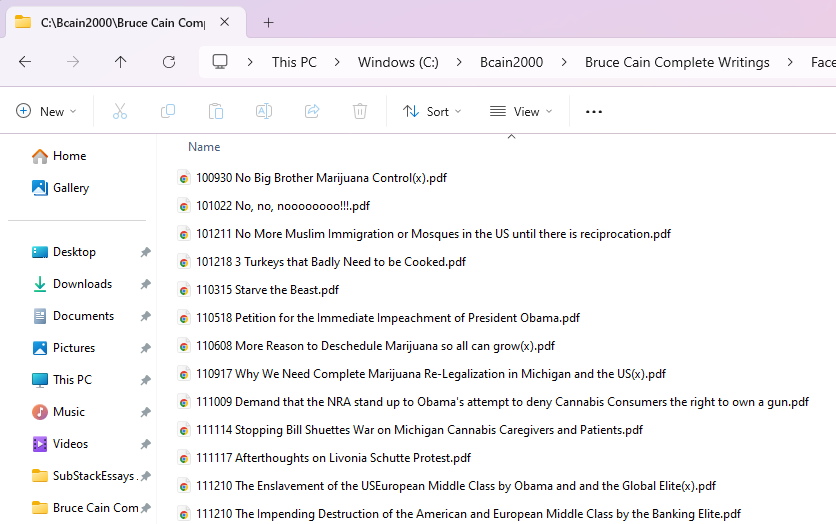The width and height of the screenshot is (836, 524).
Task: Click the Cut scissors icon
Action: 120,111
